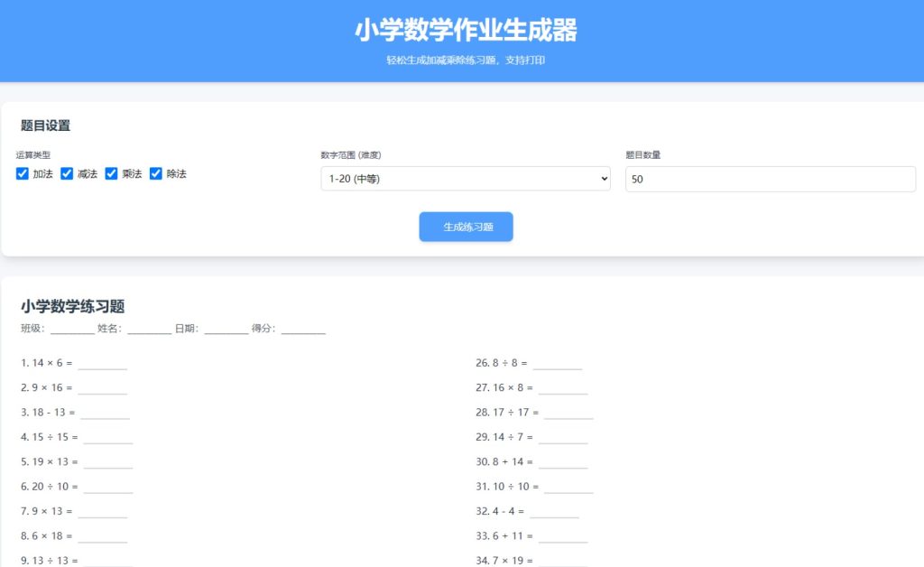Click the blank line after 姓名

pyautogui.click(x=149, y=330)
